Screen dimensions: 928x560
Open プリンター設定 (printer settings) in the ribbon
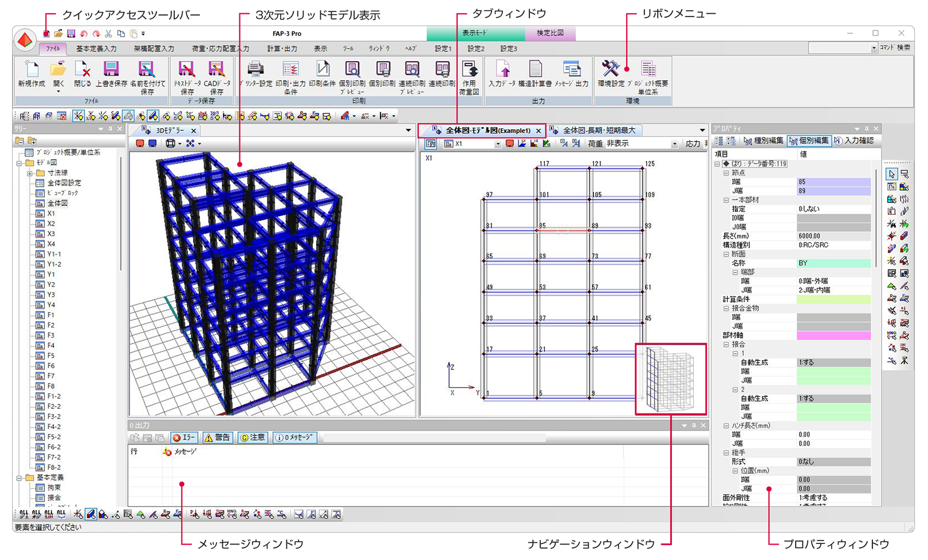(x=255, y=70)
